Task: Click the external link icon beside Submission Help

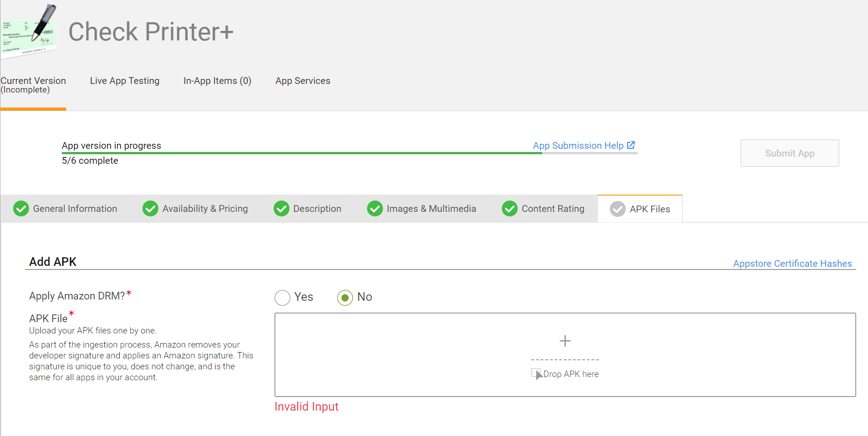Action: [631, 145]
